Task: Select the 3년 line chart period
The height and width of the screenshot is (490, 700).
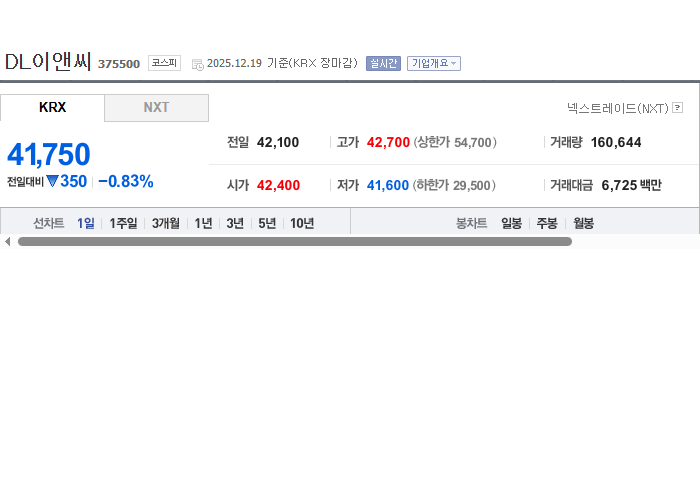Action: point(235,223)
